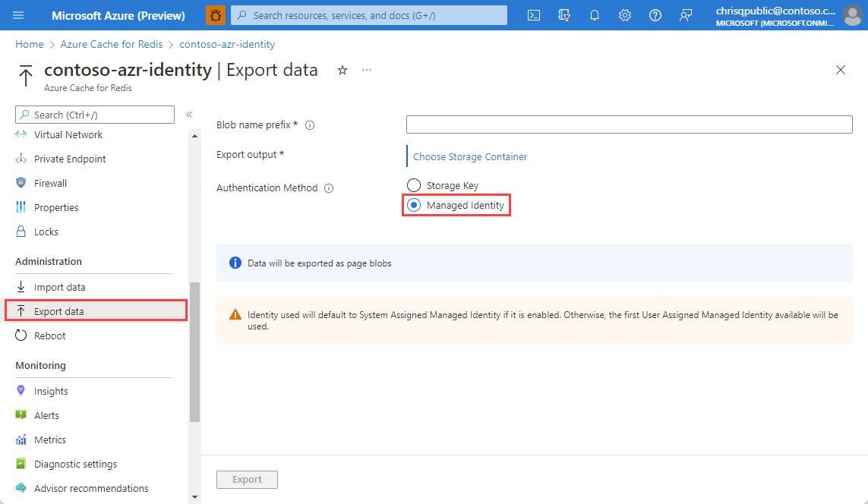Open the portal settings gear
Image resolution: width=868 pixels, height=504 pixels.
[x=625, y=15]
